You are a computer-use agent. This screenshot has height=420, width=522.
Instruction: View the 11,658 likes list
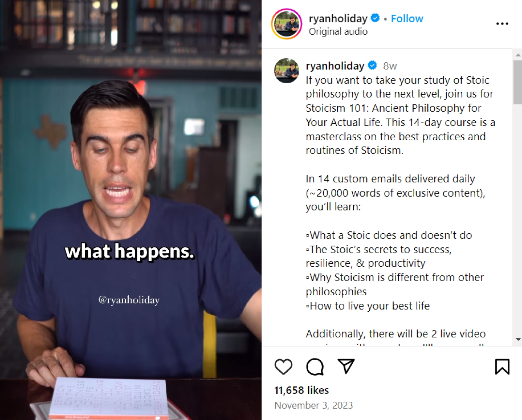(301, 390)
